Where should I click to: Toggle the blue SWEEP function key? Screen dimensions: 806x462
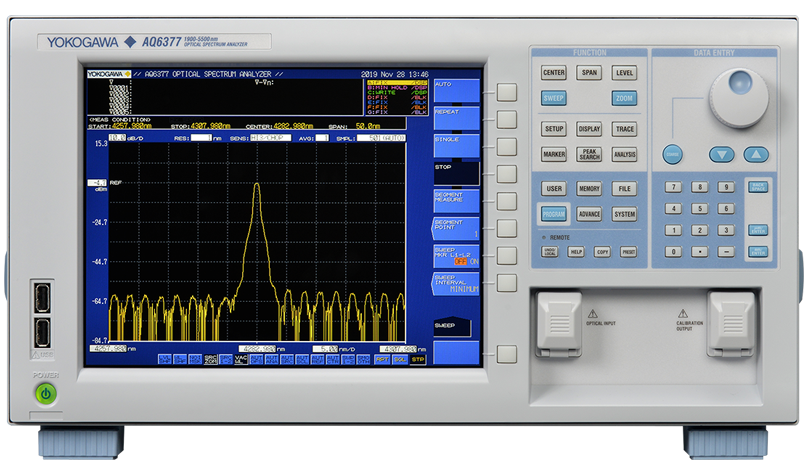(553, 99)
